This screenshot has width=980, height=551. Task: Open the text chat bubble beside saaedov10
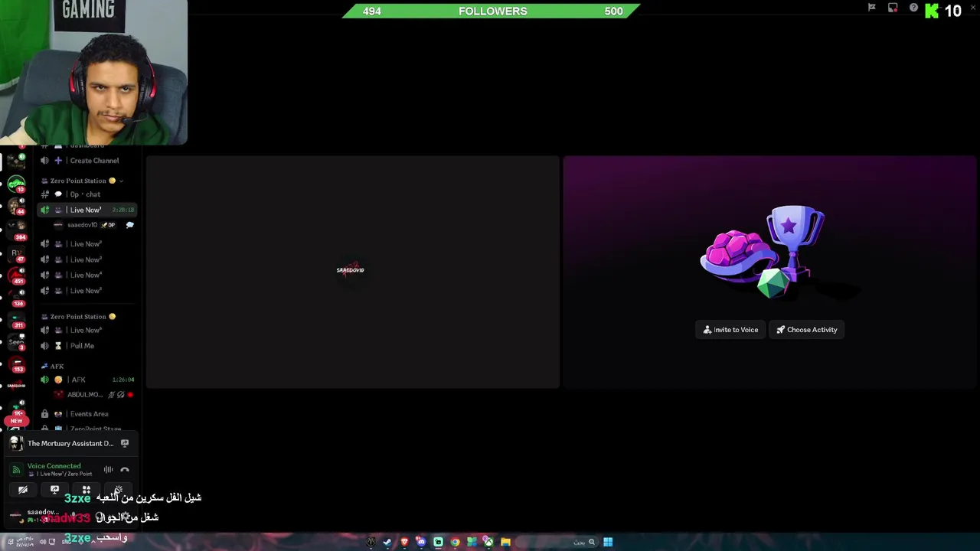click(129, 225)
